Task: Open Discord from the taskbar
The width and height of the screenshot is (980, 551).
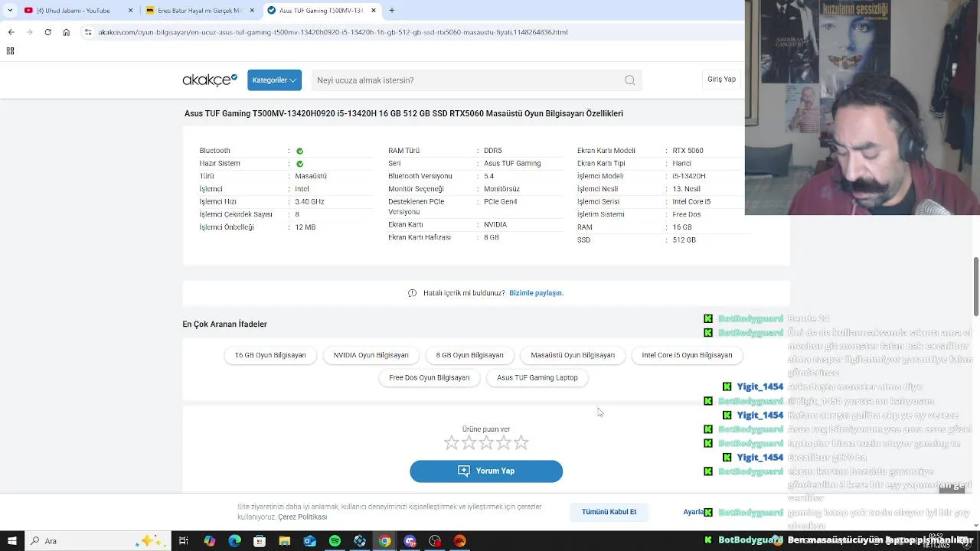Action: [410, 541]
